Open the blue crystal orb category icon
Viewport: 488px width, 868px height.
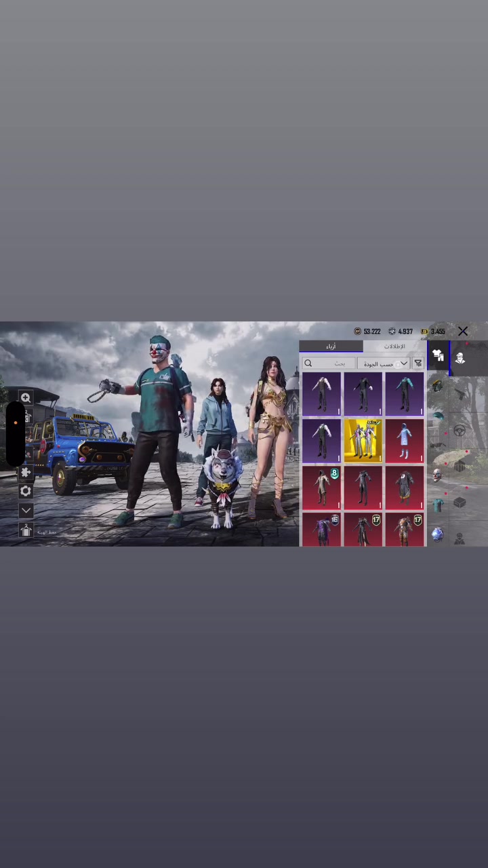(437, 534)
